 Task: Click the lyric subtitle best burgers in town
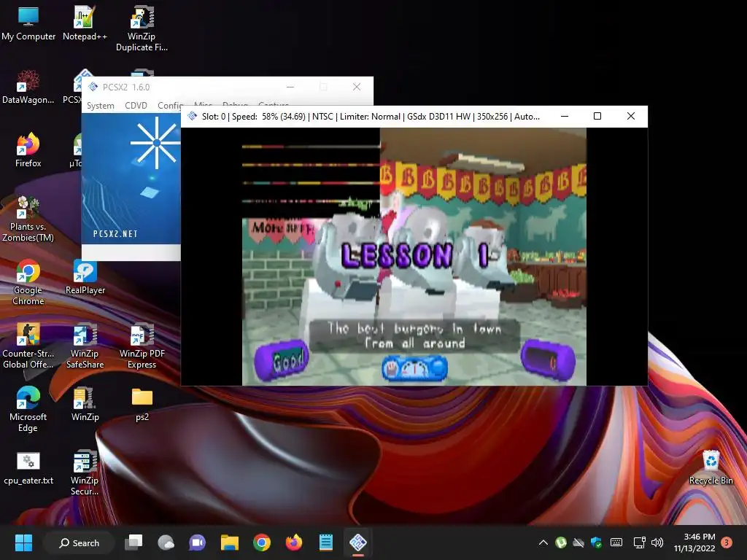pos(414,335)
